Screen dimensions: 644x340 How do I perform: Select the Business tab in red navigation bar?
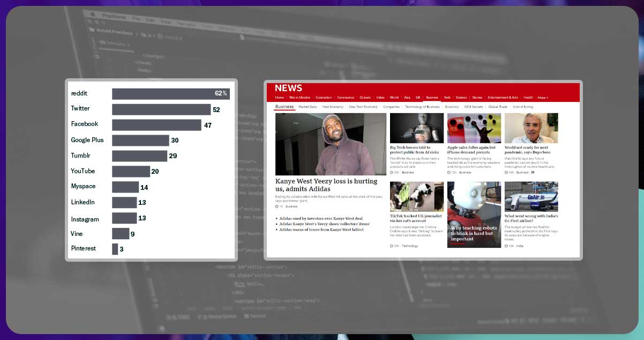(x=432, y=98)
